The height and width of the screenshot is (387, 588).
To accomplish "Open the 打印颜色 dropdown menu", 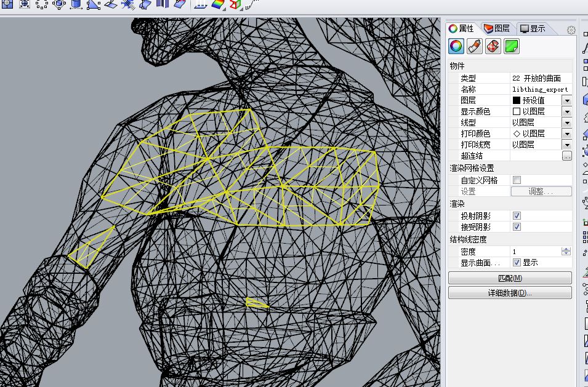I will (566, 134).
